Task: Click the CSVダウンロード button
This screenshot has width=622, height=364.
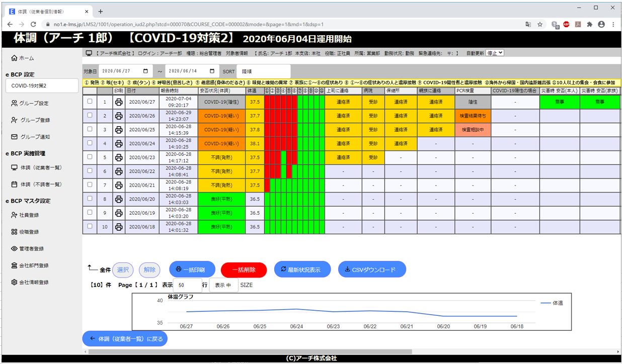Action: coord(371,269)
